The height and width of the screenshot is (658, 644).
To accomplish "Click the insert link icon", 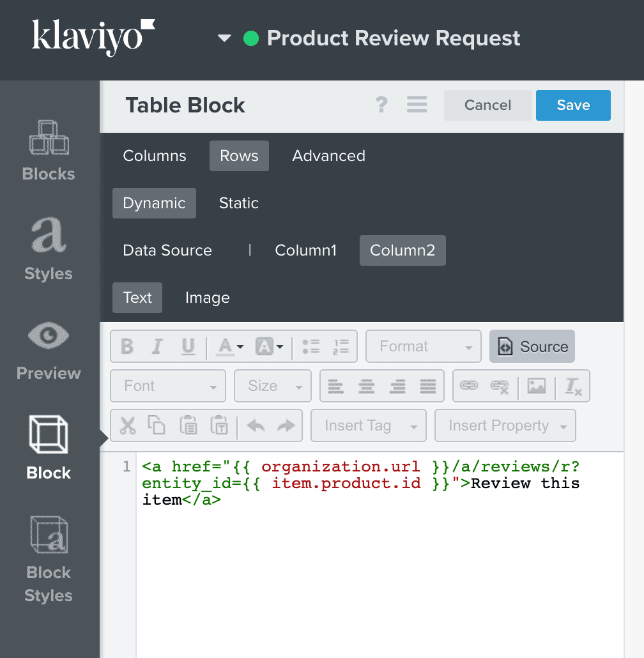I will pos(470,386).
